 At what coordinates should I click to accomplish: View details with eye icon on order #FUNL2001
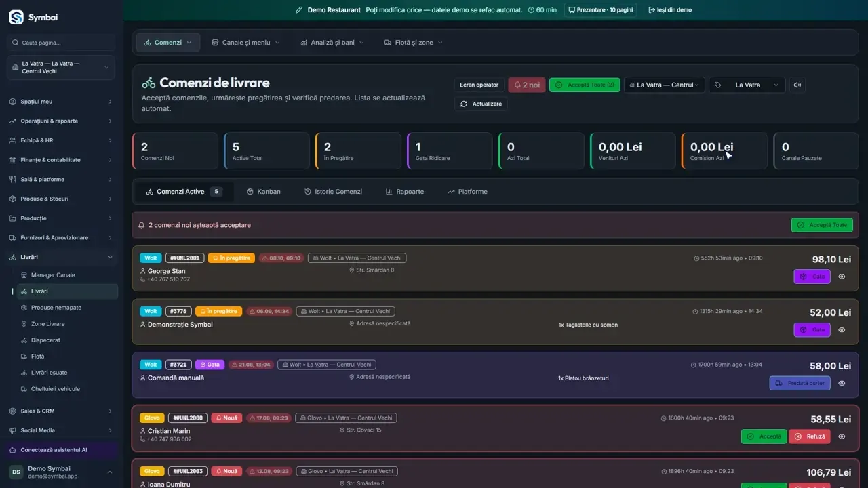click(x=842, y=277)
